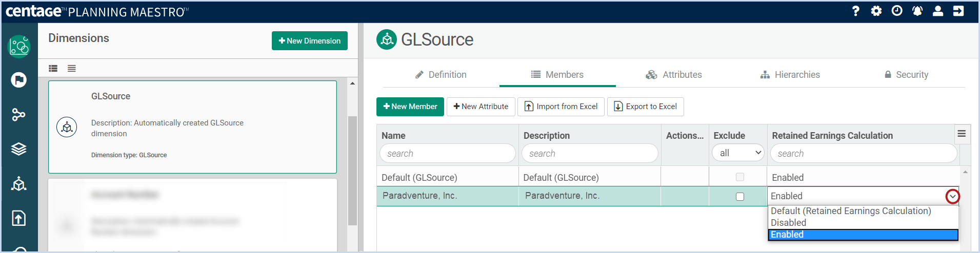The height and width of the screenshot is (253, 980).
Task: Click the Centage Planning Maestro logo
Action: [97, 11]
